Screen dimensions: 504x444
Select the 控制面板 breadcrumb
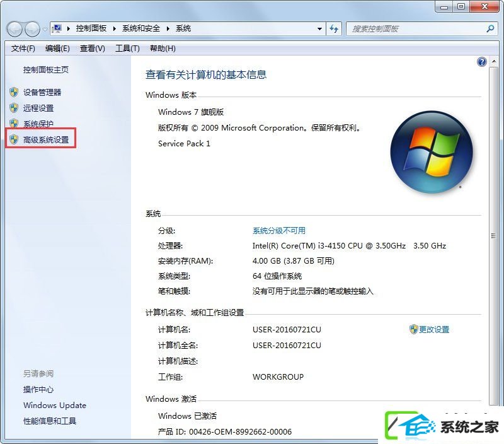91,28
